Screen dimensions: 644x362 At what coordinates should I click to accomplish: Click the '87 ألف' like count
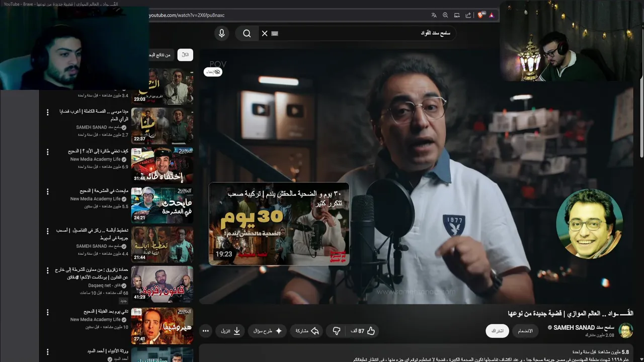(x=357, y=331)
